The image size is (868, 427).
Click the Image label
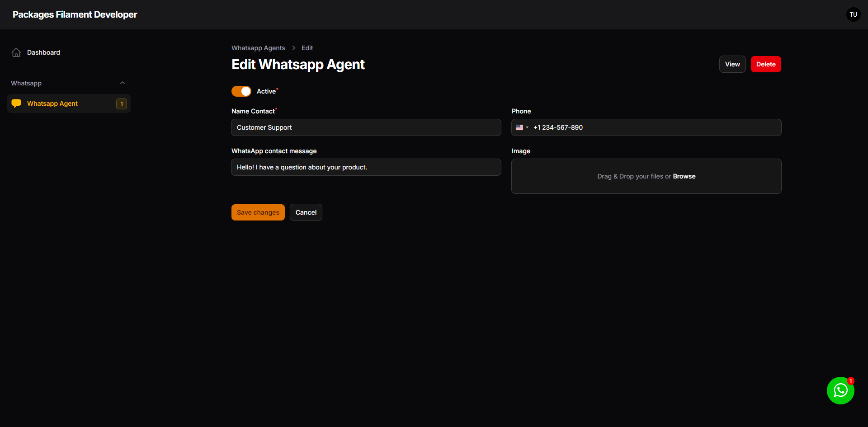click(521, 151)
